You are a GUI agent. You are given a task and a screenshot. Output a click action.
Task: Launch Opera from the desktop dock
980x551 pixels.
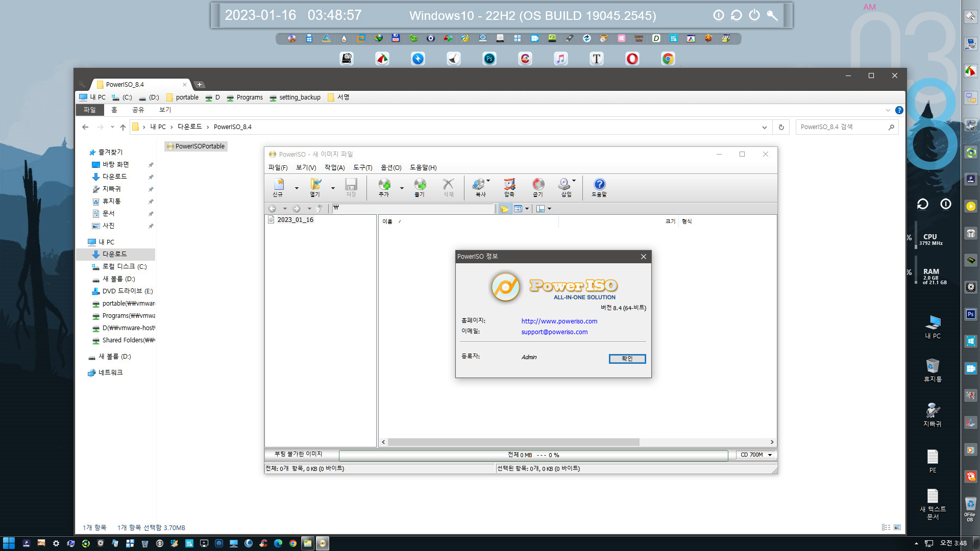point(632,59)
